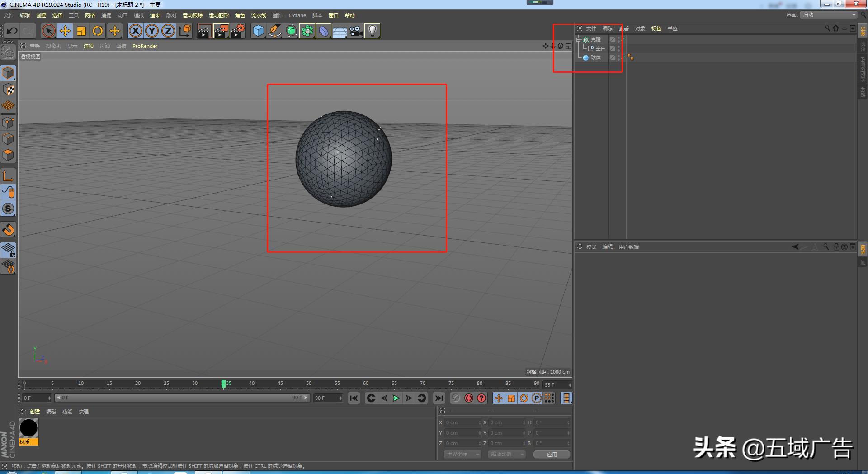The height and width of the screenshot is (474, 868).
Task: Add a Camera object from toolbar
Action: coord(356,31)
